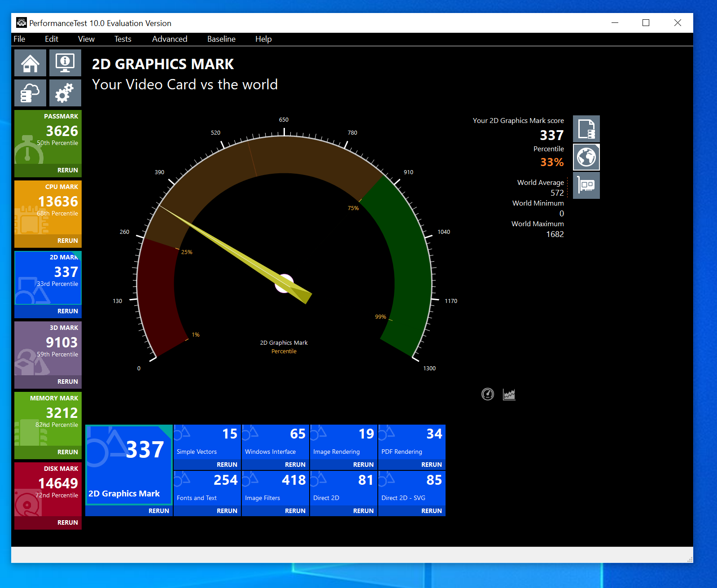Rerun the Image Rendering test

(363, 465)
